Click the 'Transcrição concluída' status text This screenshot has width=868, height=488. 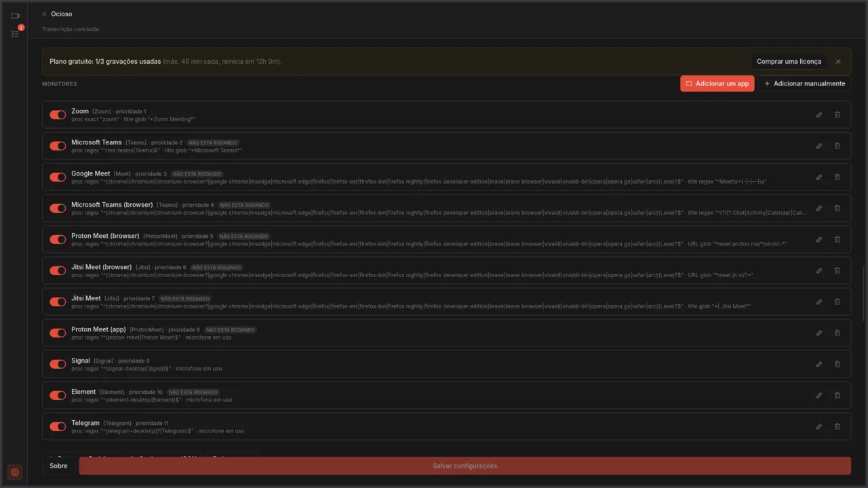70,29
